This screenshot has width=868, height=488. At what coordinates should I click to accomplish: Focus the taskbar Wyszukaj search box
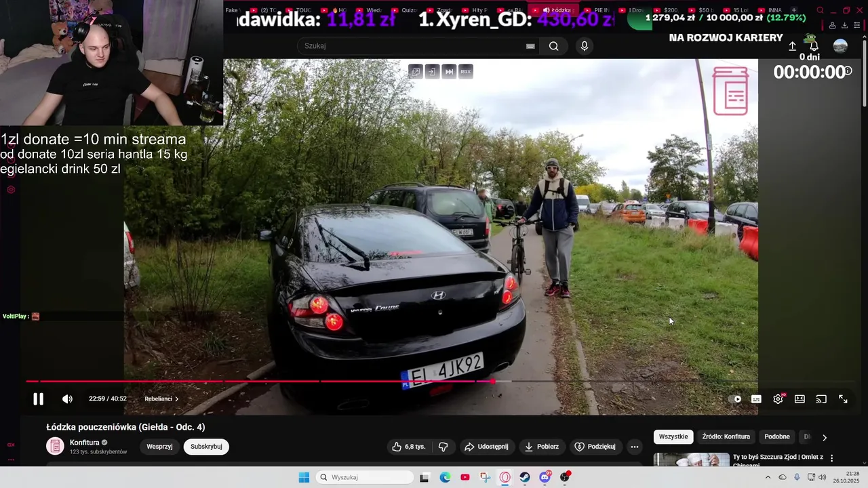click(x=364, y=477)
